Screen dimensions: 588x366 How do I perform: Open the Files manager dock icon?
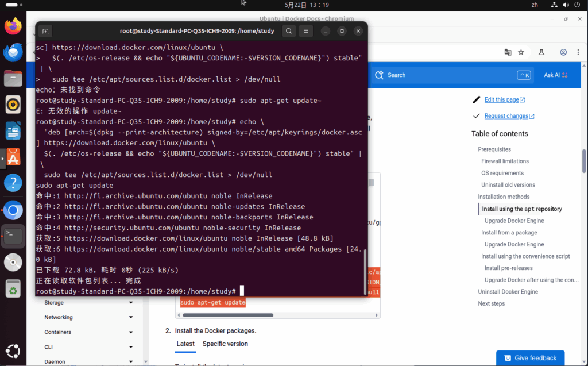[x=13, y=79]
